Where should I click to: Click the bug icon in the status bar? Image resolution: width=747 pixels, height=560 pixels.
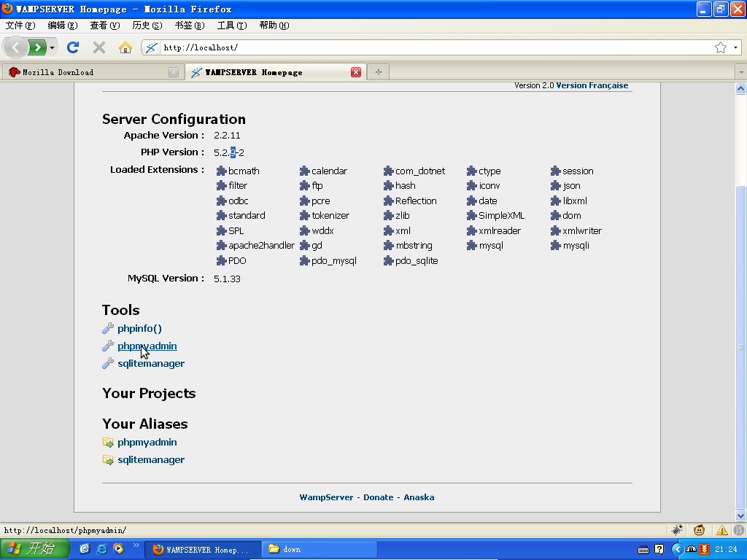[677, 529]
